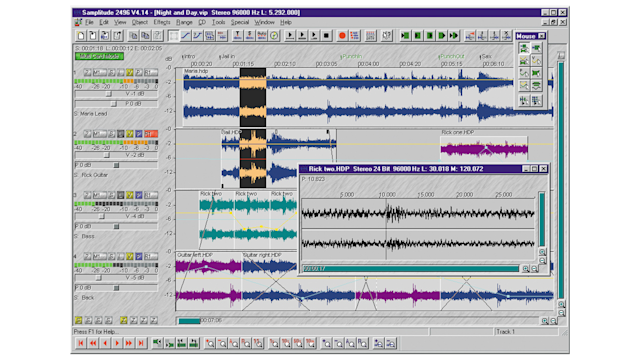
Task: Toggle Mute on track 1 Maria Lead
Action: tap(99, 72)
